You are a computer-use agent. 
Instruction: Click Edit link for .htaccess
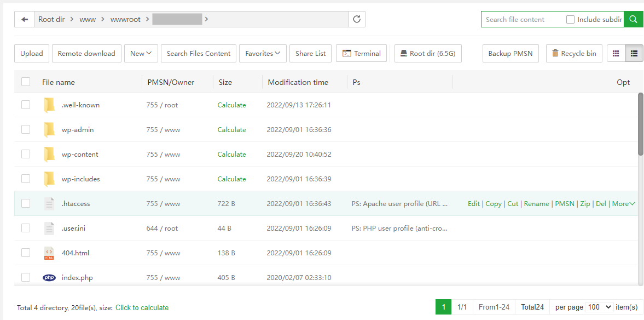(473, 204)
